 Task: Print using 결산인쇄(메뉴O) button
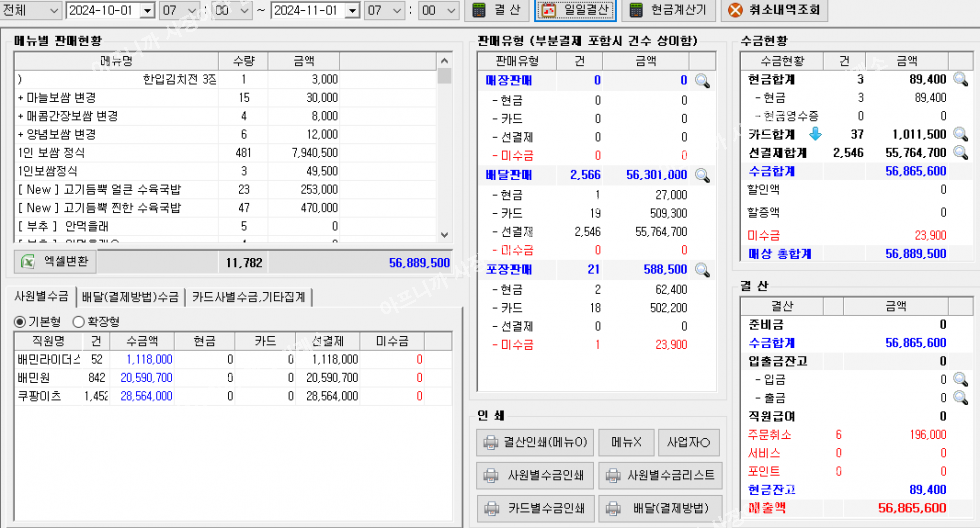(x=534, y=442)
